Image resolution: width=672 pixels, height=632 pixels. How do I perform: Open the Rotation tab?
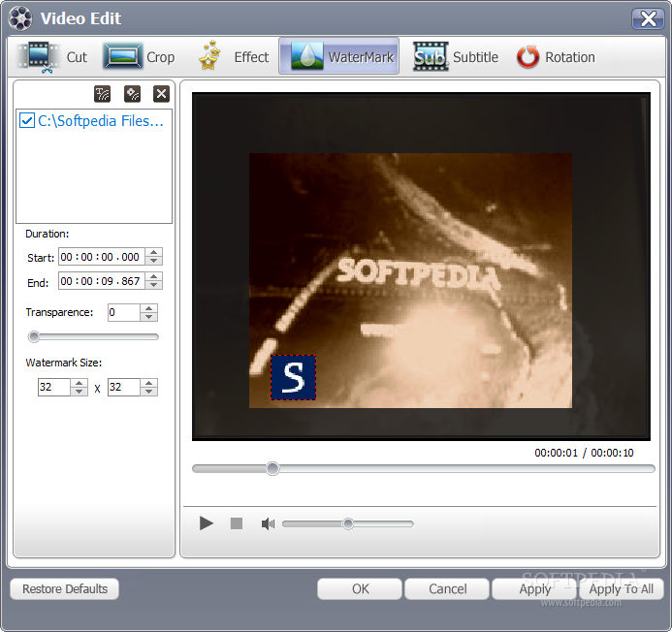pos(556,57)
